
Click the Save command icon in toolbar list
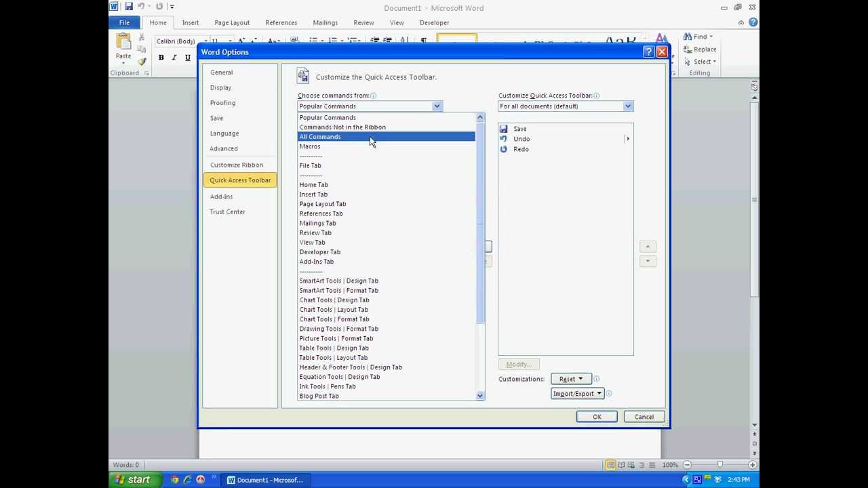pyautogui.click(x=504, y=129)
